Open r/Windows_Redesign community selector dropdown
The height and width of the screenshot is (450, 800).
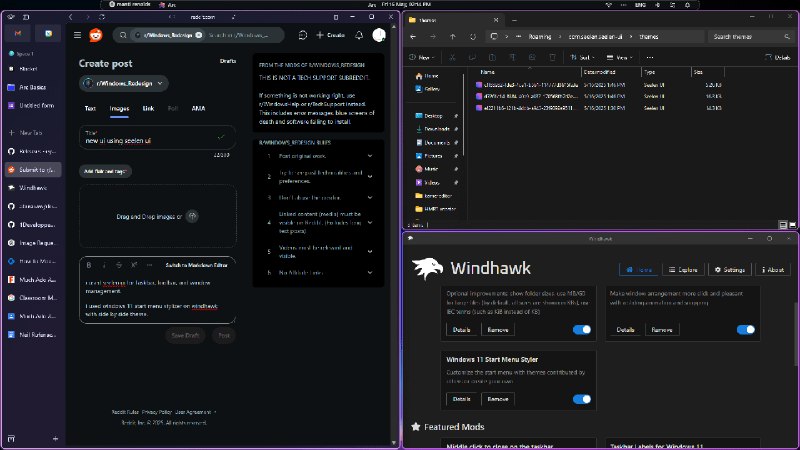[x=123, y=83]
